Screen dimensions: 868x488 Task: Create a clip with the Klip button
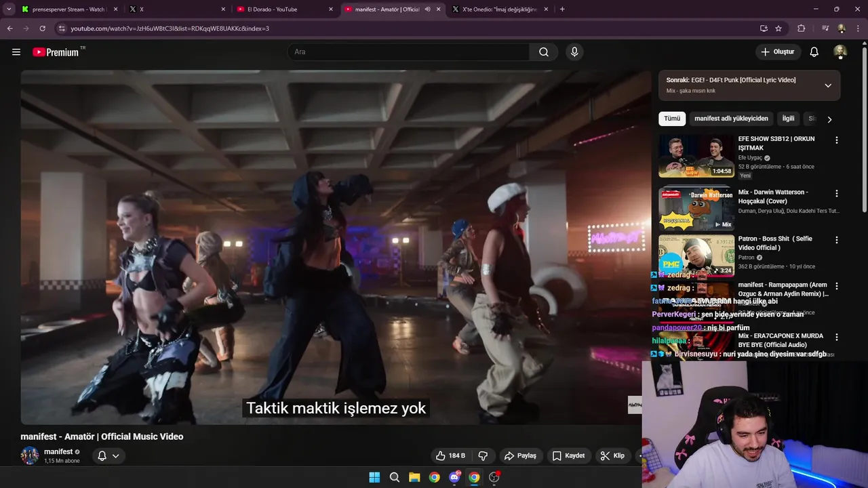tap(612, 455)
